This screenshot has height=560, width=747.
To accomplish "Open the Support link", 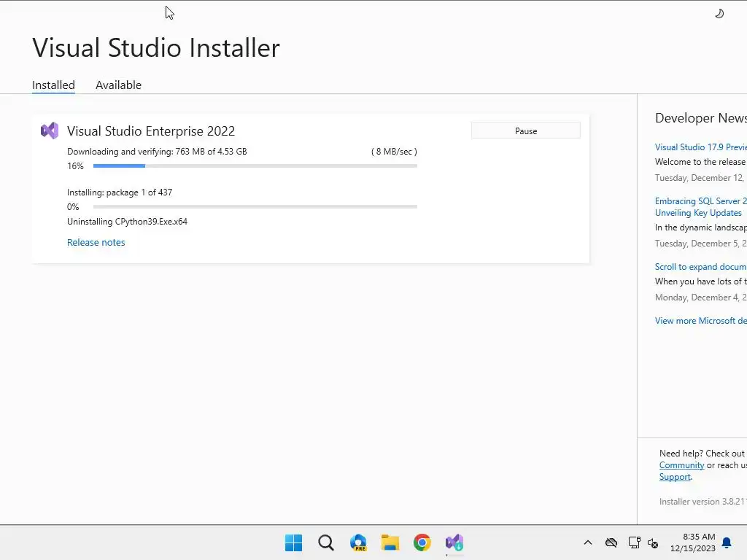I will point(675,477).
